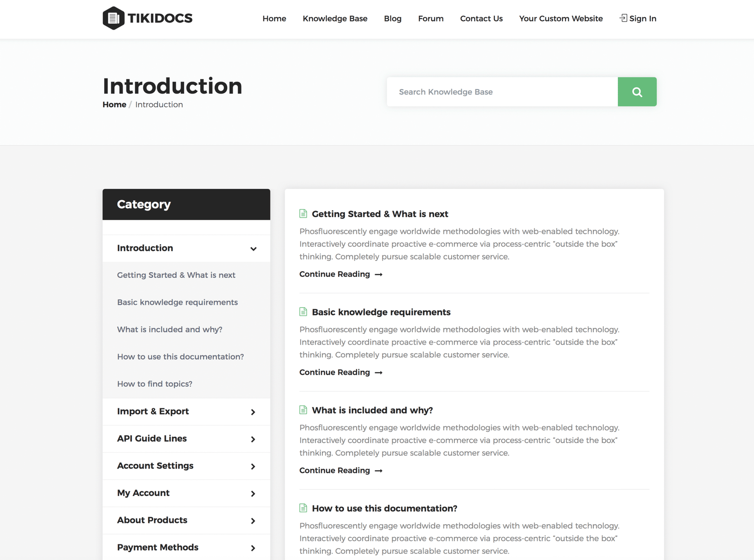Click document icon beside Getting Started article
The image size is (754, 560).
pos(303,214)
